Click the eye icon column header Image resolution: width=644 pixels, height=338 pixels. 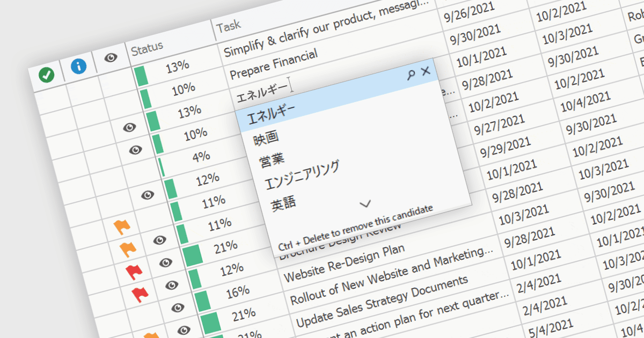pos(111,57)
